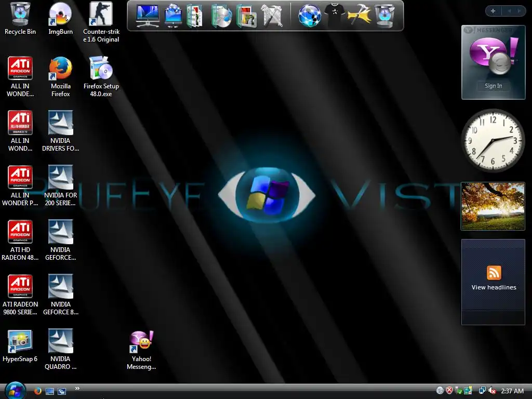Click the network globe monitor dock icon
This screenshot has width=532, height=399.
pyautogui.click(x=173, y=16)
